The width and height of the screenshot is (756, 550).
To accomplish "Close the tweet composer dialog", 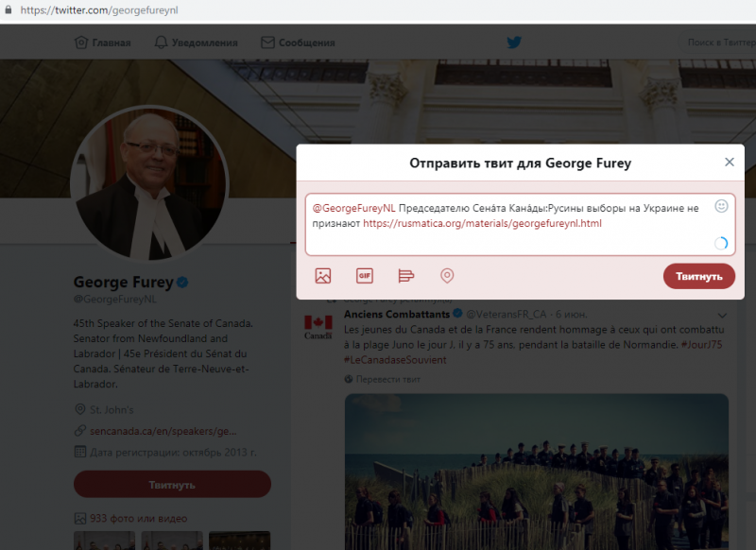I will click(x=730, y=162).
